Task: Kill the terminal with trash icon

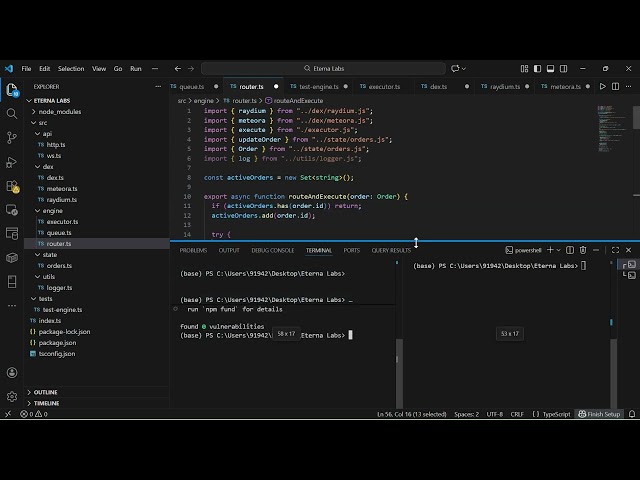Action: click(583, 250)
